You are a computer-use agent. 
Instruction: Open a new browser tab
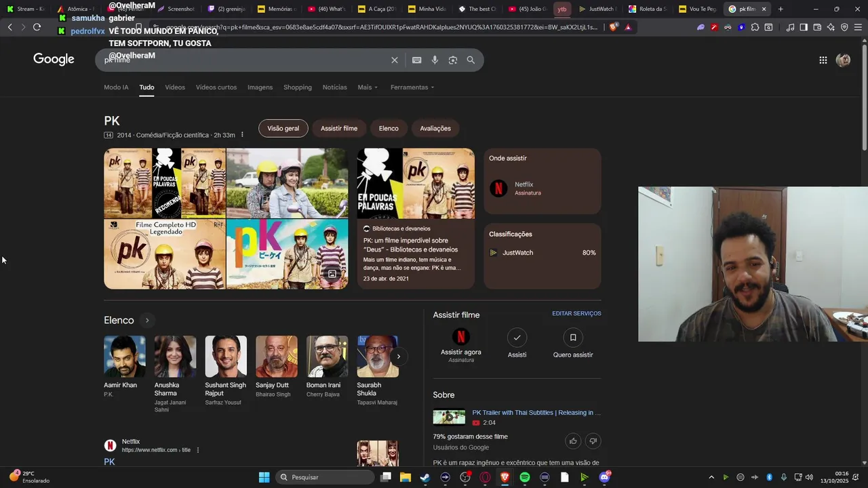pyautogui.click(x=781, y=9)
